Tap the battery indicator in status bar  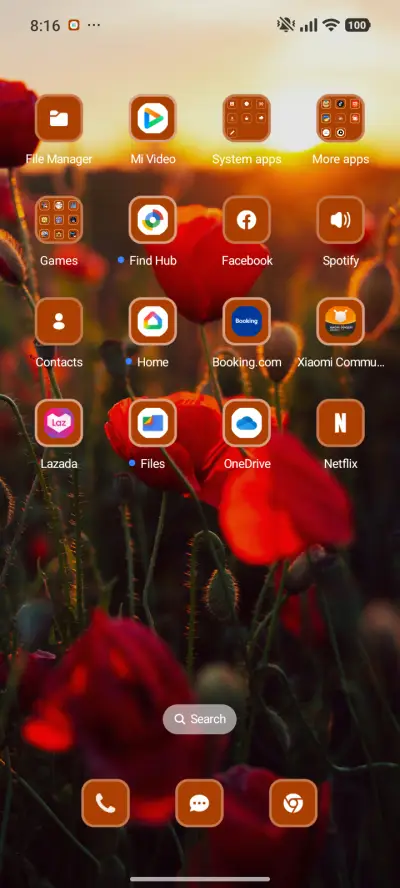pos(358,25)
